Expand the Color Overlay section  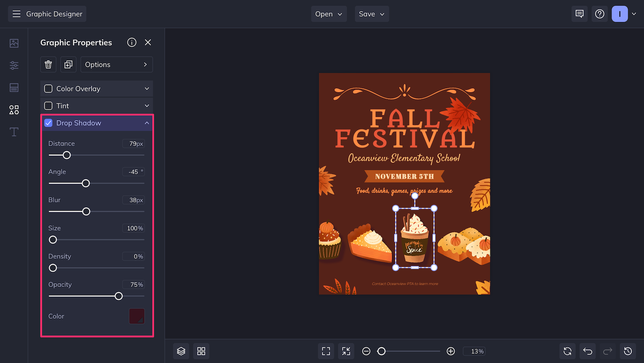pyautogui.click(x=147, y=89)
